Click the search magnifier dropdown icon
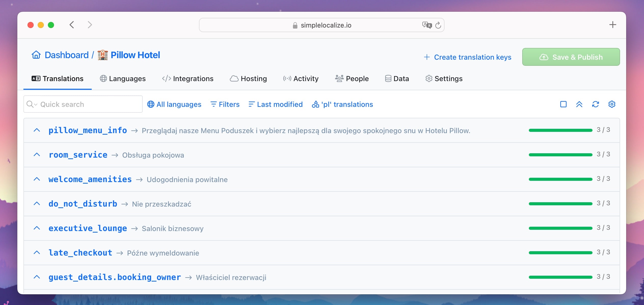This screenshot has width=644, height=305. point(32,104)
